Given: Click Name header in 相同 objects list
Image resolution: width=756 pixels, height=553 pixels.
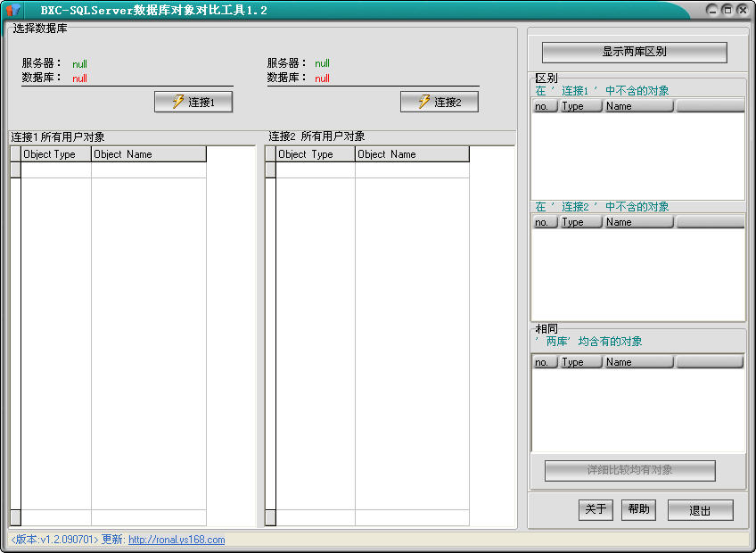Looking at the screenshot, I should [638, 362].
